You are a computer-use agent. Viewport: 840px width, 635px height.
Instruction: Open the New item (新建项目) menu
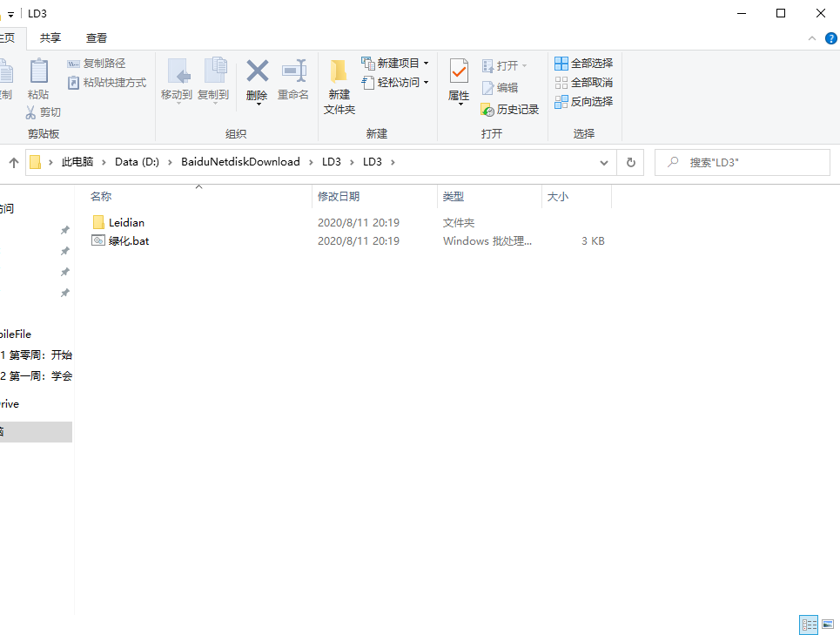point(395,64)
